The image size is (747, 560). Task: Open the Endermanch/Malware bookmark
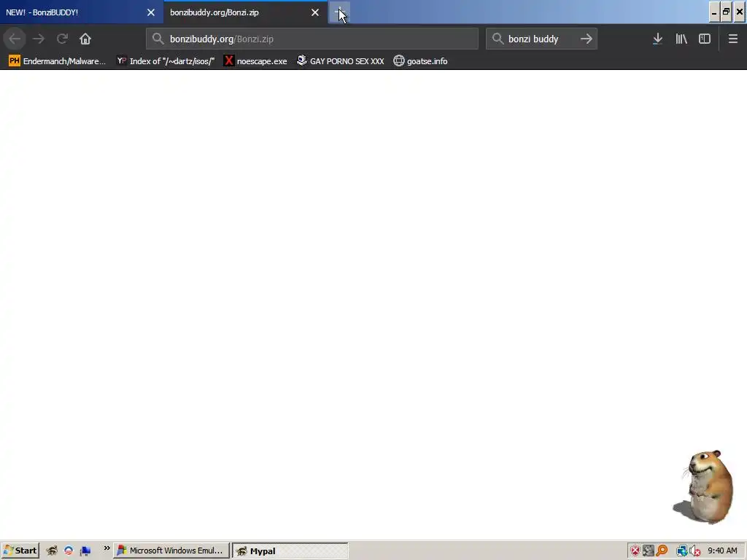(57, 61)
